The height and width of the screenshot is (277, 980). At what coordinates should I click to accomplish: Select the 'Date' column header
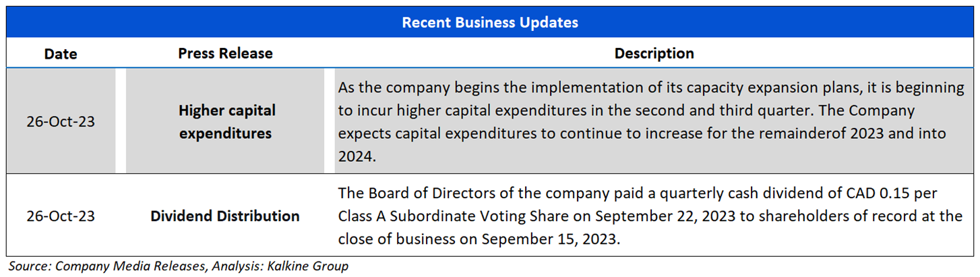pyautogui.click(x=61, y=53)
